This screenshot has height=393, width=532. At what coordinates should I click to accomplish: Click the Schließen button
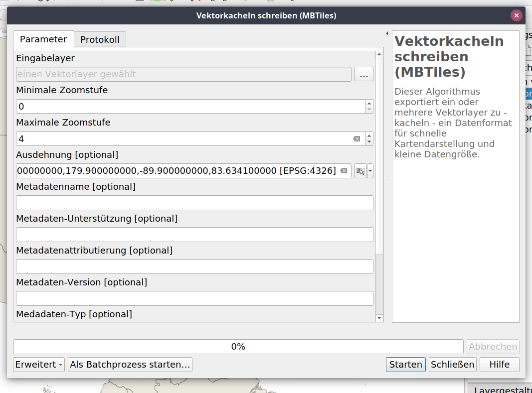tap(452, 365)
